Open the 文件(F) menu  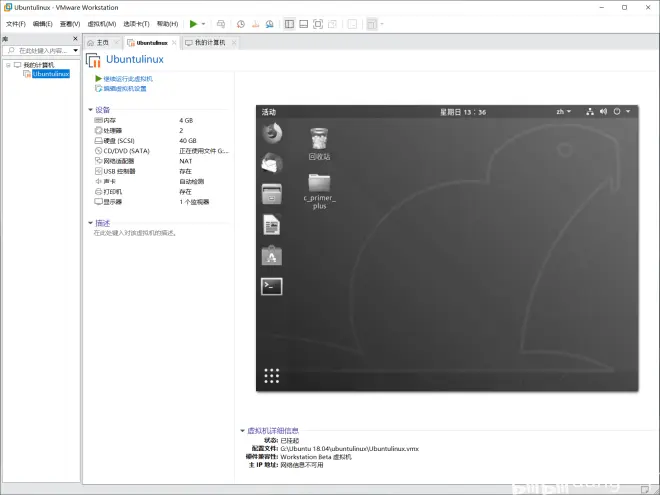coord(16,24)
